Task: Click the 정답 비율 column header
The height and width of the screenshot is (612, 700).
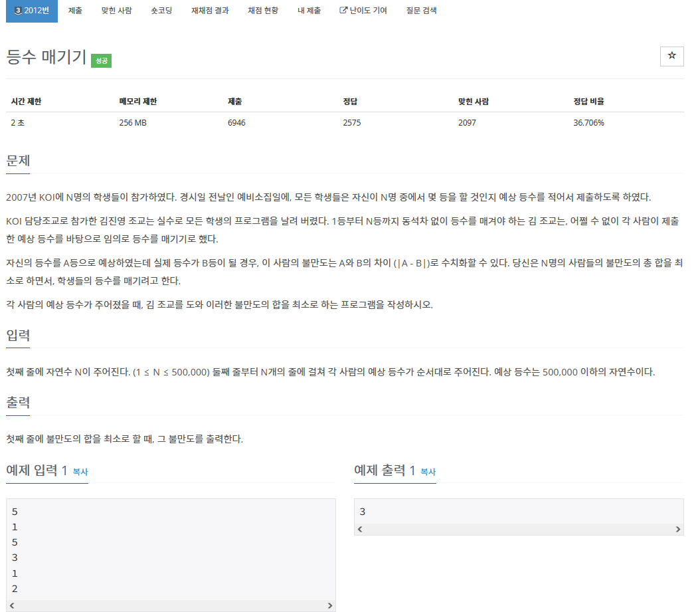Action: (x=588, y=102)
